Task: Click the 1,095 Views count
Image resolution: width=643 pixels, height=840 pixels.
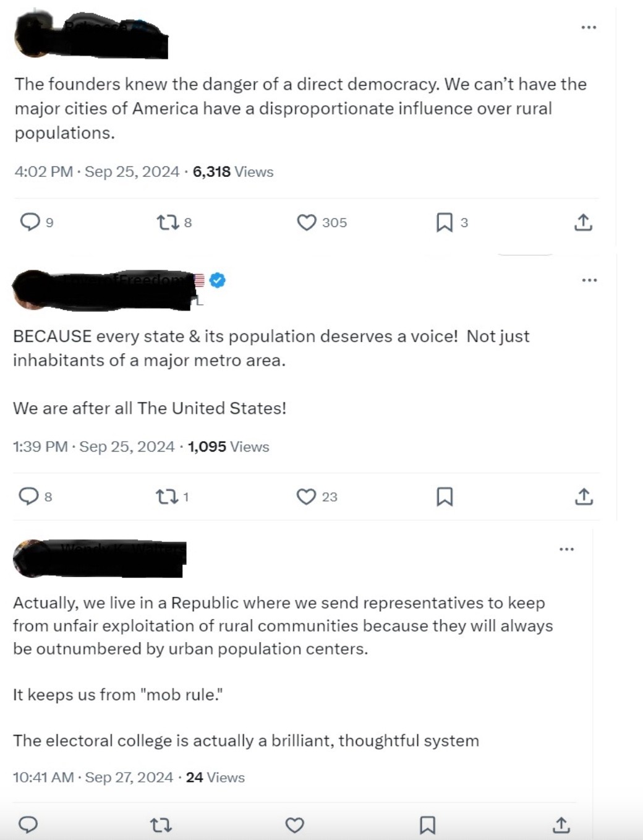Action: (x=228, y=447)
